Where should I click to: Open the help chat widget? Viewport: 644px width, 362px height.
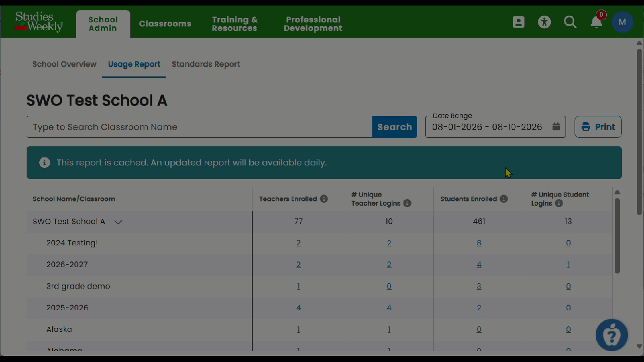612,335
